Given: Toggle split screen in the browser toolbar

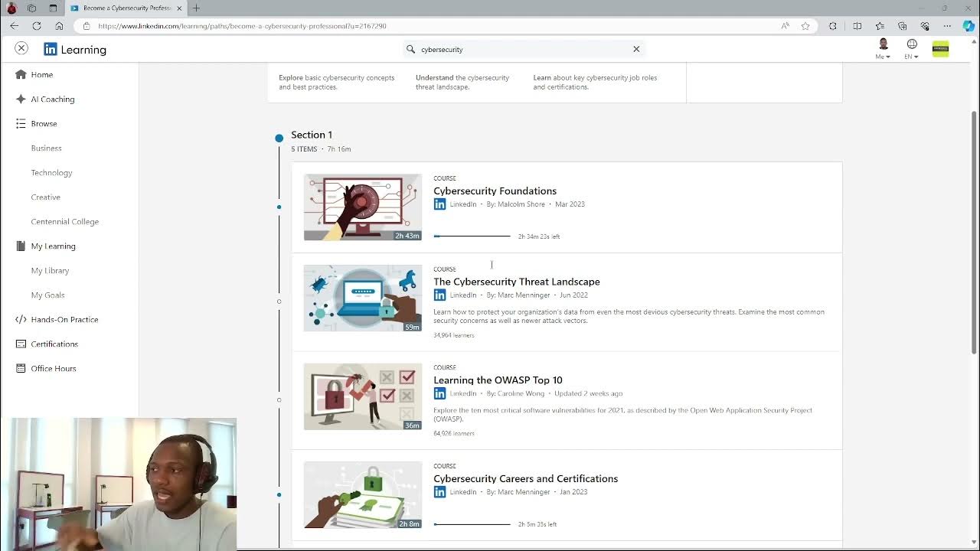Looking at the screenshot, I should (x=857, y=26).
